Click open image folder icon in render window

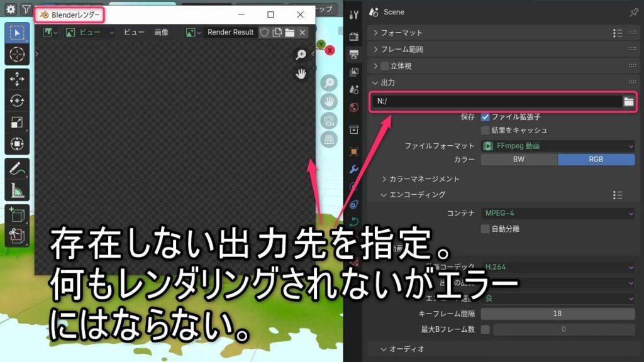click(289, 33)
